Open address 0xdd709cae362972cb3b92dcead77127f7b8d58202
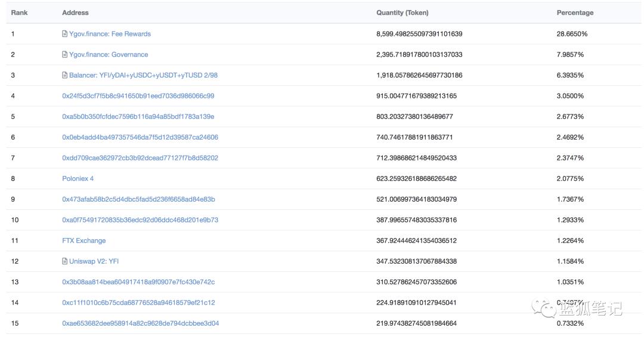 tap(140, 158)
